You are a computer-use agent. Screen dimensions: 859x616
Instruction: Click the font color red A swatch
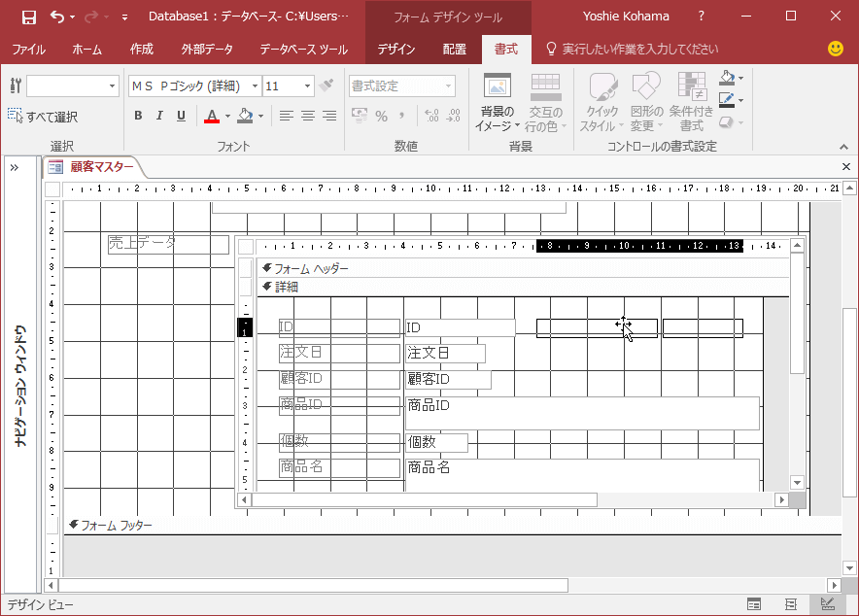pyautogui.click(x=212, y=116)
